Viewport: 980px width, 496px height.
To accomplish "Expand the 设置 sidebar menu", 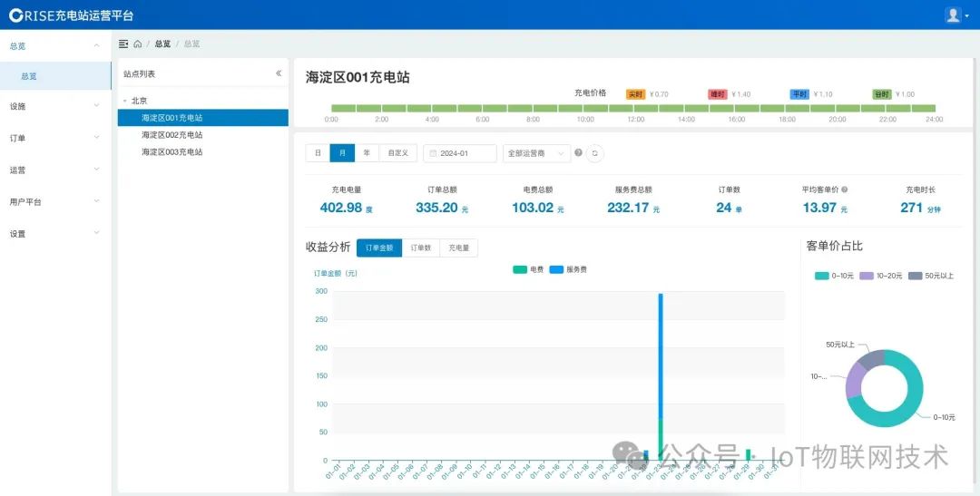I will click(55, 234).
